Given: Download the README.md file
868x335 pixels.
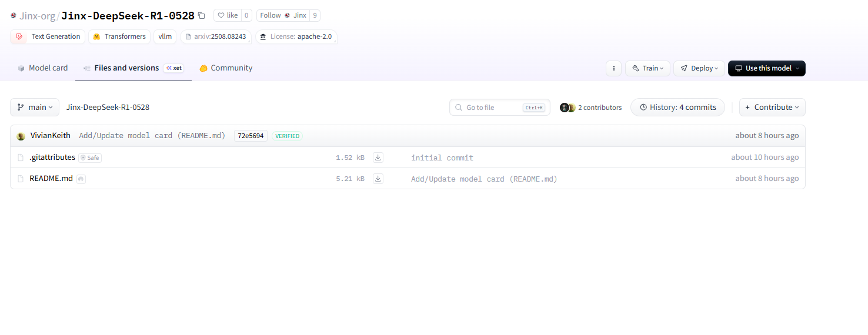Looking at the screenshot, I should tap(378, 179).
